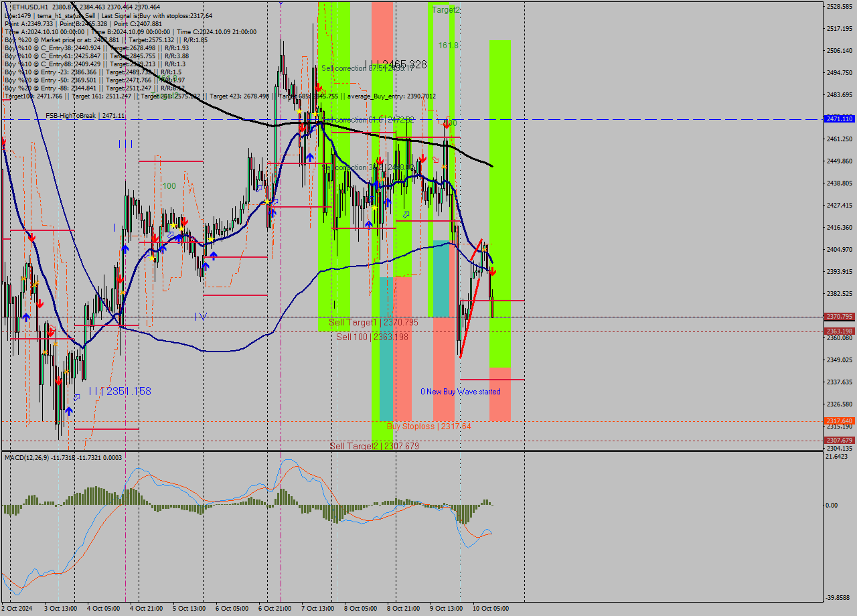Click the 2483.676 price scale value
857x616 pixels.
(840, 94)
